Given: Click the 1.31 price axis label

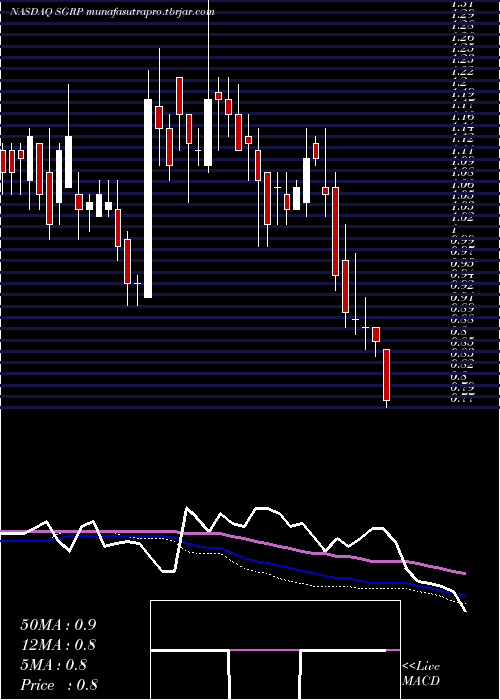Looking at the screenshot, I should point(463,4).
